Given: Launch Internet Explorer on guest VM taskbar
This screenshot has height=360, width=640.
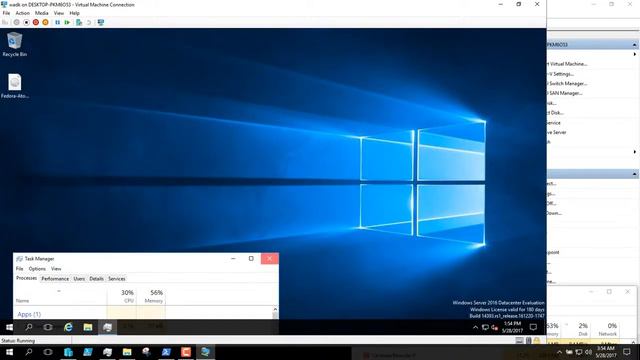Looking at the screenshot, I should pos(68,327).
